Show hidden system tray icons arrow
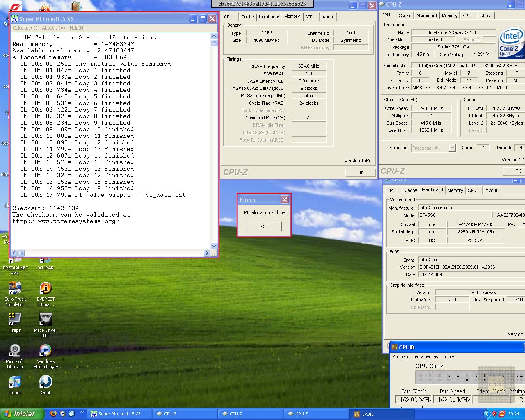This screenshot has width=525, height=420. 487,414
